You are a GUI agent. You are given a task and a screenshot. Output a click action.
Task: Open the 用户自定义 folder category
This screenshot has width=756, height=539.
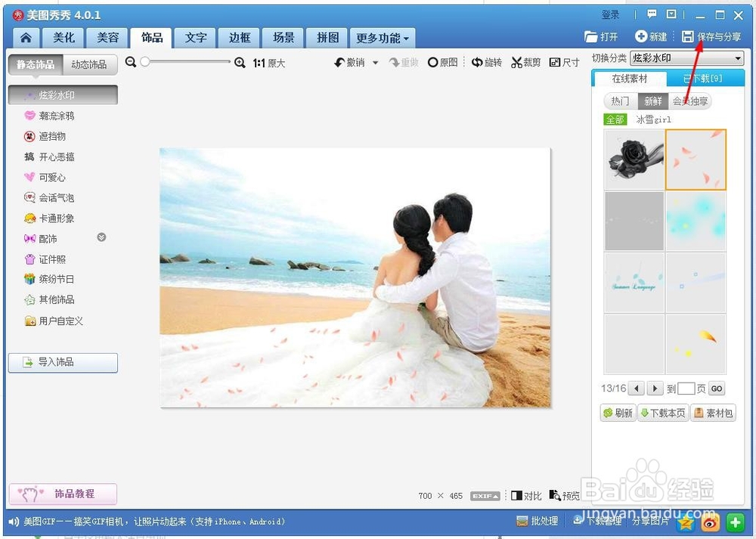(x=54, y=321)
